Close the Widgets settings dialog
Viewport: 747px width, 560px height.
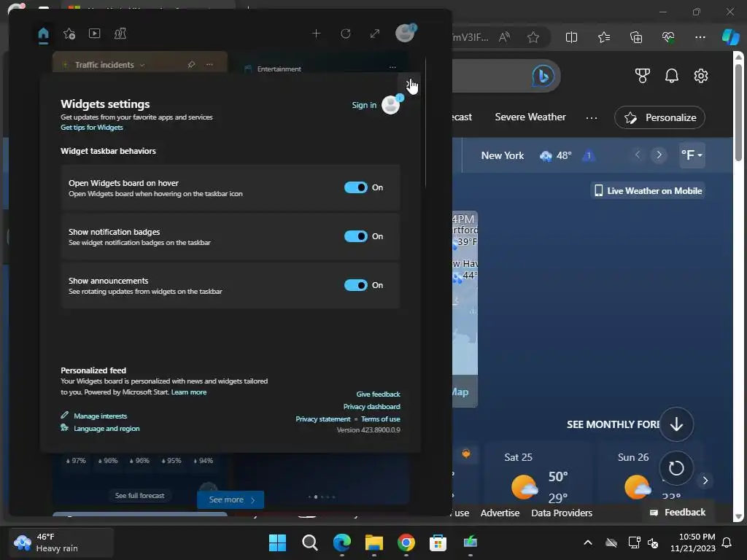[409, 85]
